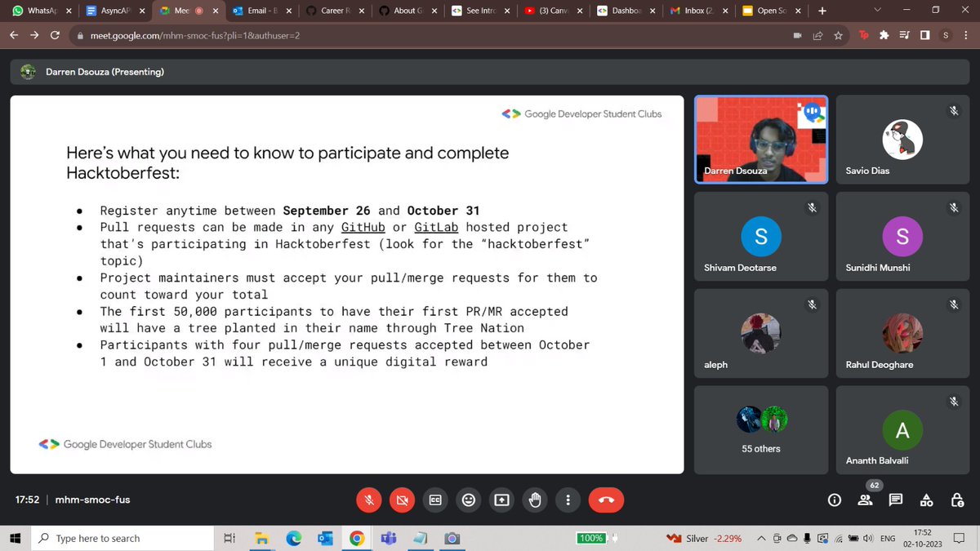Open activities panel icon
The height and width of the screenshot is (551, 980).
[x=926, y=500]
